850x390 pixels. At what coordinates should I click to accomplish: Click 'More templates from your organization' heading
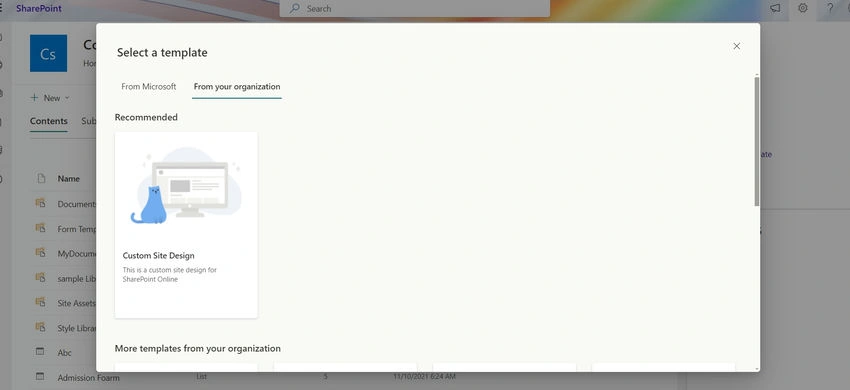pos(198,348)
